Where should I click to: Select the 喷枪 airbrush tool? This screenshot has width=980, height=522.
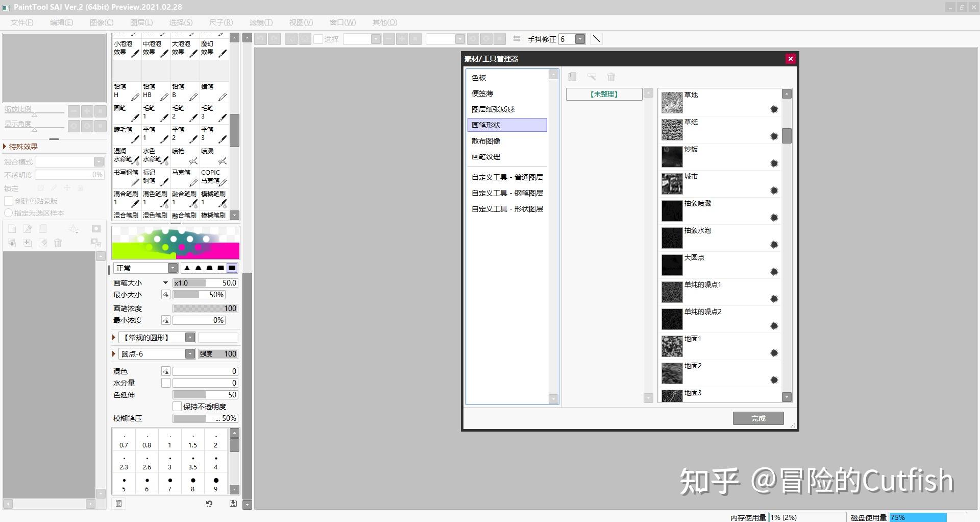coord(185,156)
